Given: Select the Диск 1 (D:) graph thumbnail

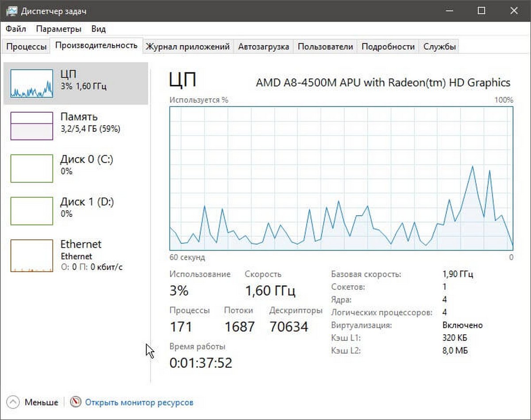Looking at the screenshot, I should click(x=32, y=211).
